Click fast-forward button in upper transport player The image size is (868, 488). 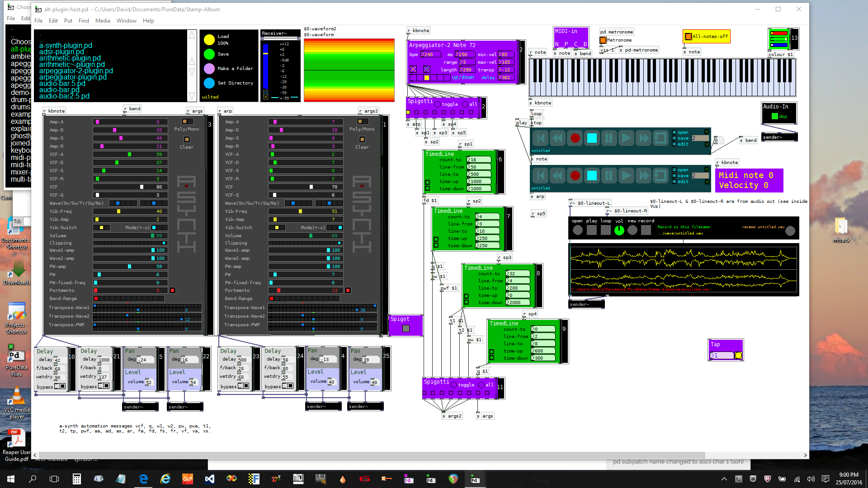[x=643, y=138]
